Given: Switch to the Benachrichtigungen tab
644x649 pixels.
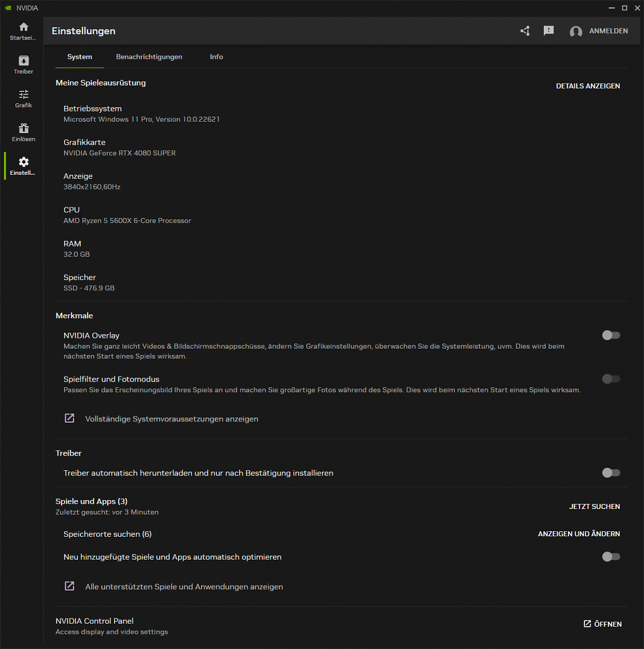Looking at the screenshot, I should click(149, 57).
